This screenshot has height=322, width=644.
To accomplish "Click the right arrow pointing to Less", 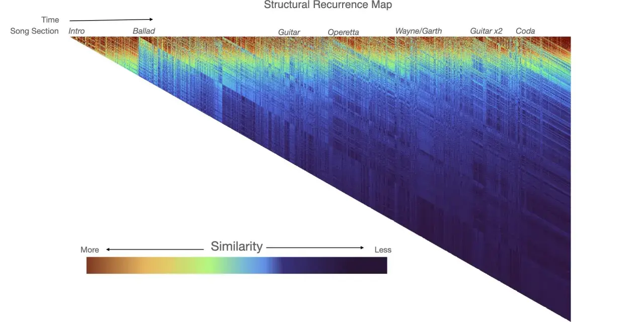I will tap(315, 248).
